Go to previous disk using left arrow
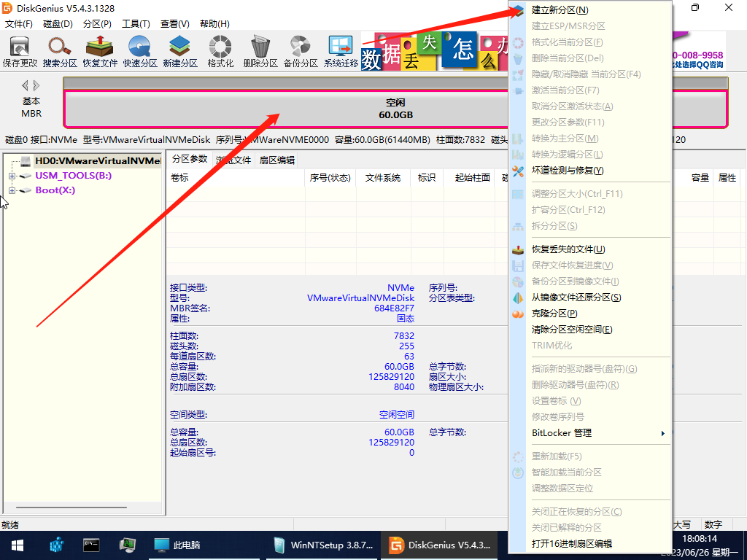The image size is (747, 560). click(25, 86)
